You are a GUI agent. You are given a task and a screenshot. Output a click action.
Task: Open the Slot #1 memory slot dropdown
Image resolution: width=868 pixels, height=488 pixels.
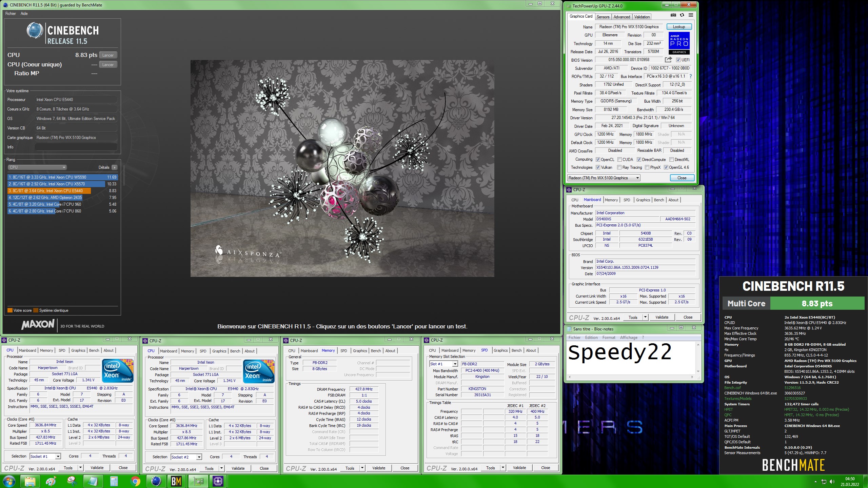443,364
